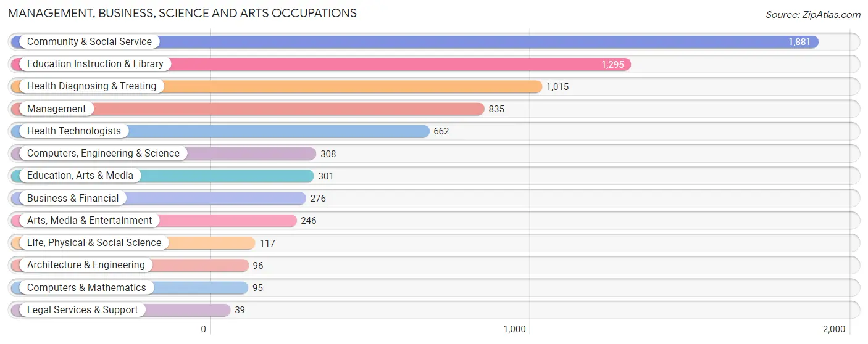The height and width of the screenshot is (344, 868).
Task: Click the Education, Arts & Media bar
Action: pyautogui.click(x=162, y=176)
